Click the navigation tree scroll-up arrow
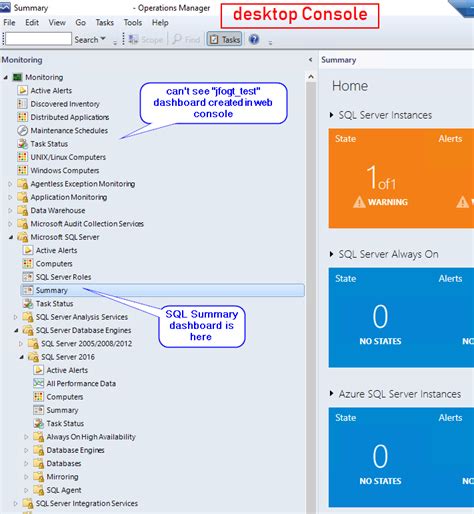The image size is (474, 514). click(311, 77)
